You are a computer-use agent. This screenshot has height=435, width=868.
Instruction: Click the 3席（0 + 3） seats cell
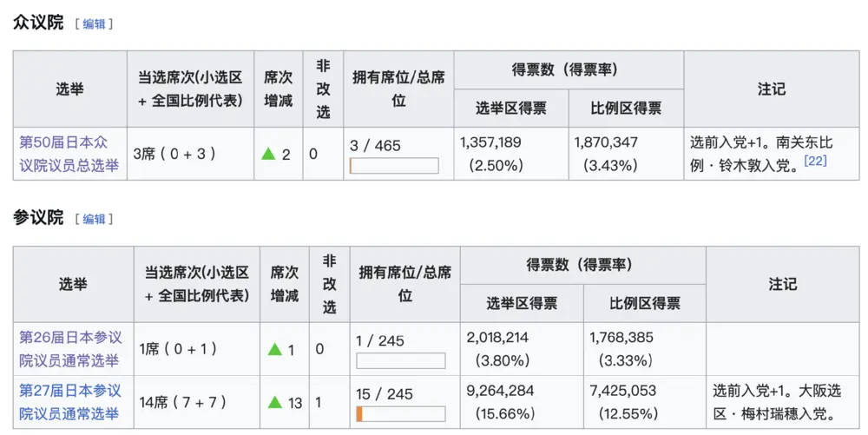click(x=174, y=154)
